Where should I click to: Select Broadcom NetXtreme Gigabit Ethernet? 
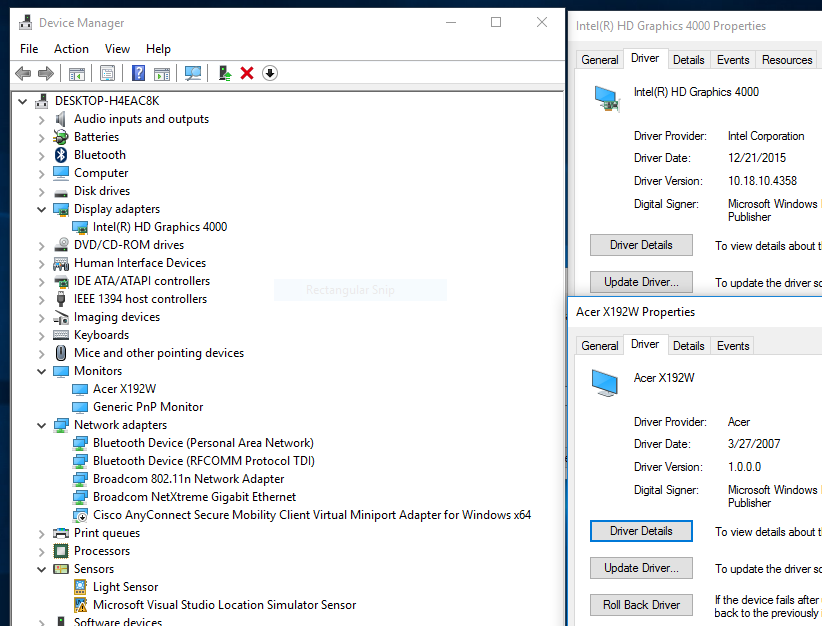pyautogui.click(x=194, y=497)
